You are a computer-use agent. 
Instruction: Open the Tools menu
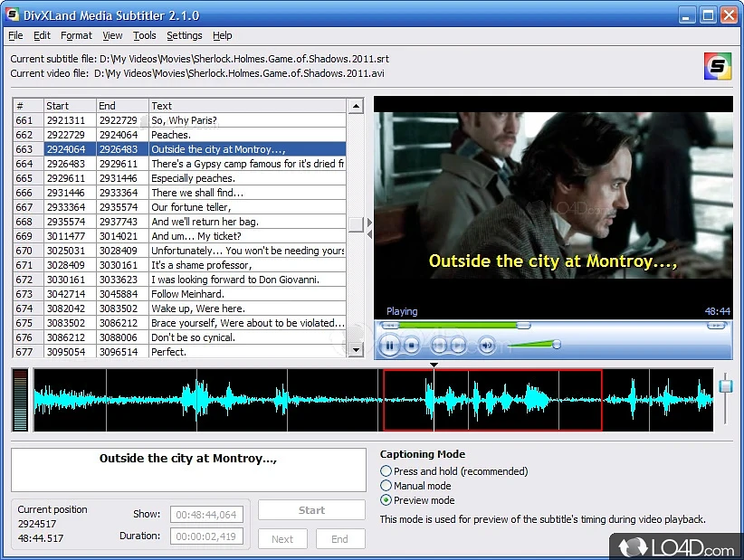click(x=144, y=35)
